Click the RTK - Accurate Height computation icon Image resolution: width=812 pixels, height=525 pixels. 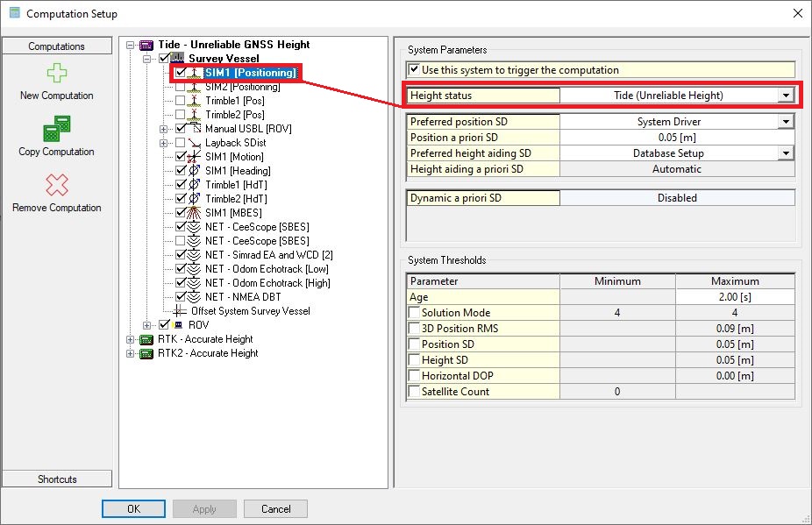tap(146, 339)
